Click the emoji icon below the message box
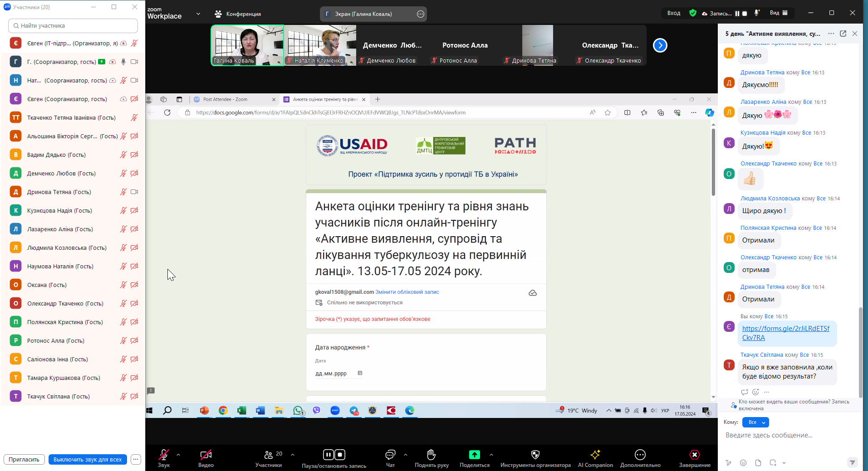868x471 pixels. click(743, 463)
